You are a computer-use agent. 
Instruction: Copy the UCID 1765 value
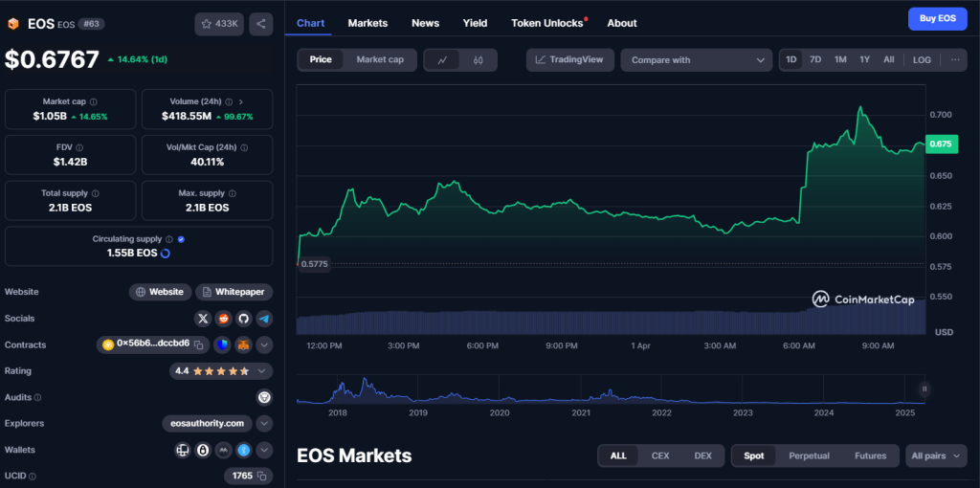pyautogui.click(x=262, y=477)
